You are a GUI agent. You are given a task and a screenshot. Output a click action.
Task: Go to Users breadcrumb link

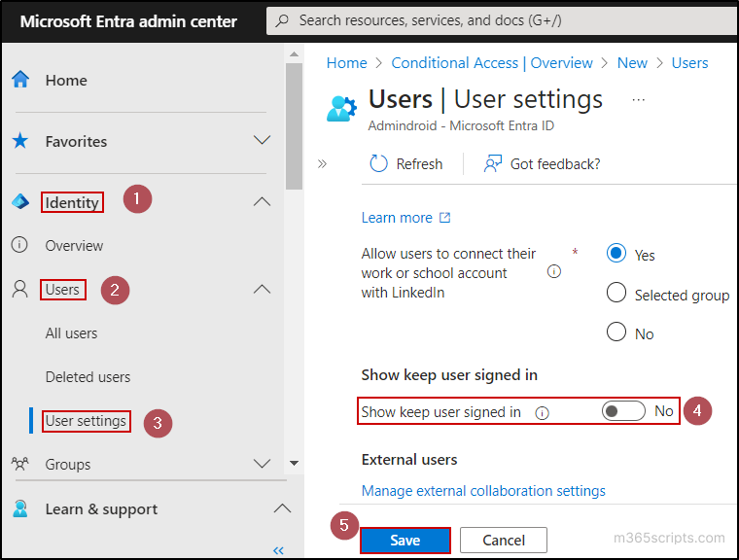click(689, 62)
